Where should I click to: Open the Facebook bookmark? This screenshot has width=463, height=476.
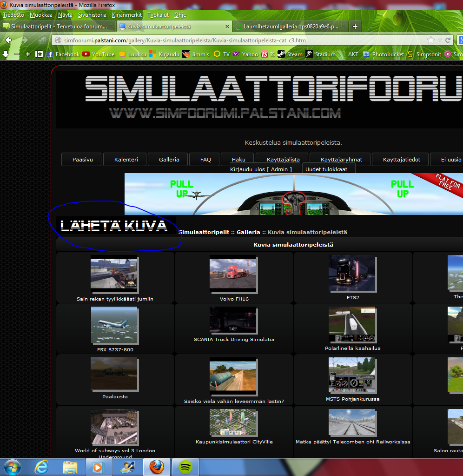[63, 54]
